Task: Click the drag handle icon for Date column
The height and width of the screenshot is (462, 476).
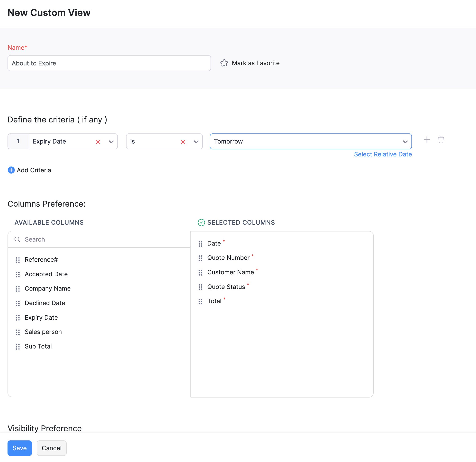Action: pyautogui.click(x=201, y=243)
